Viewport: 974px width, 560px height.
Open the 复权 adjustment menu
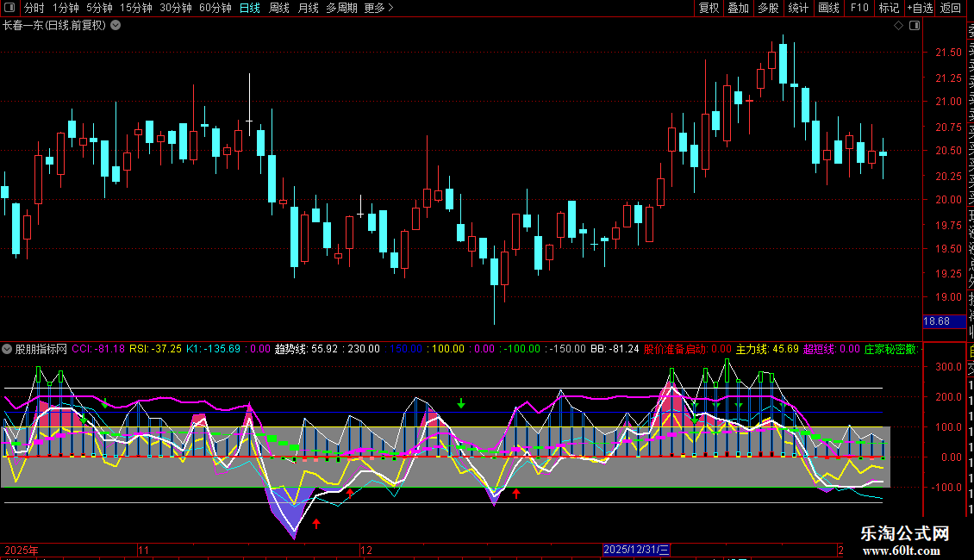(x=709, y=8)
